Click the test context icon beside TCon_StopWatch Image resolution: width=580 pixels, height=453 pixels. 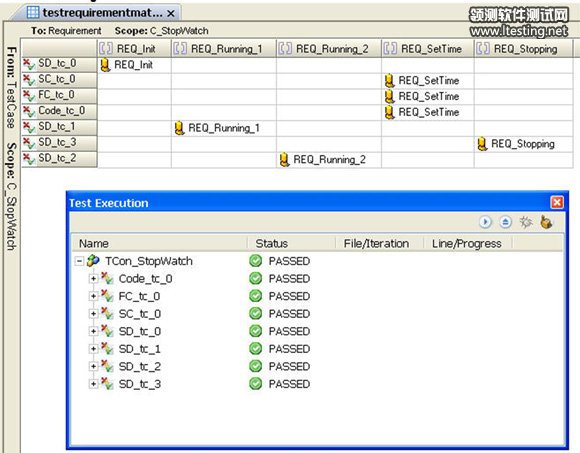tap(93, 261)
